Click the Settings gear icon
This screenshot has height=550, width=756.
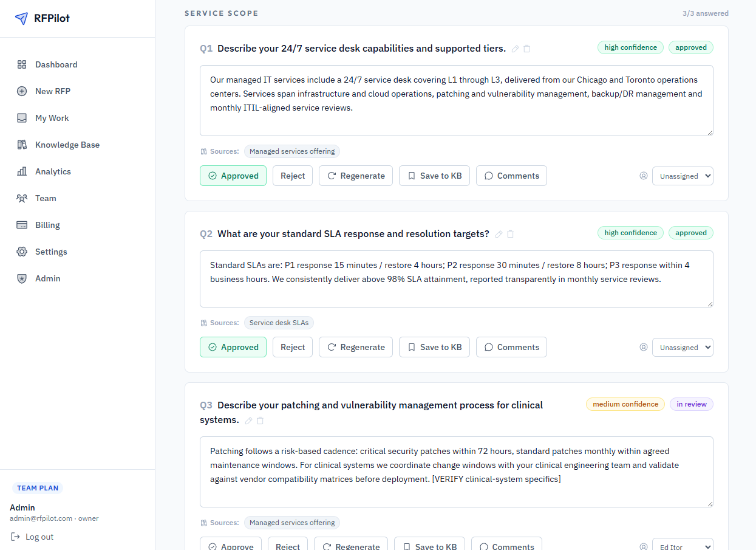click(22, 252)
